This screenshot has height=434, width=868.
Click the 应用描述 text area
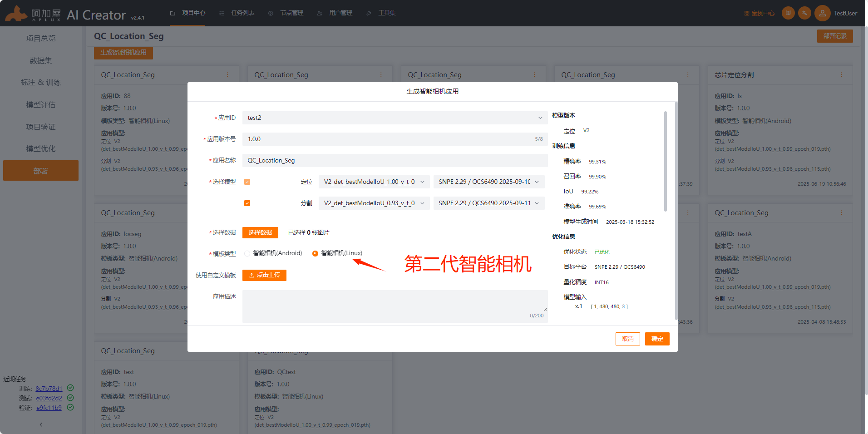(x=395, y=306)
